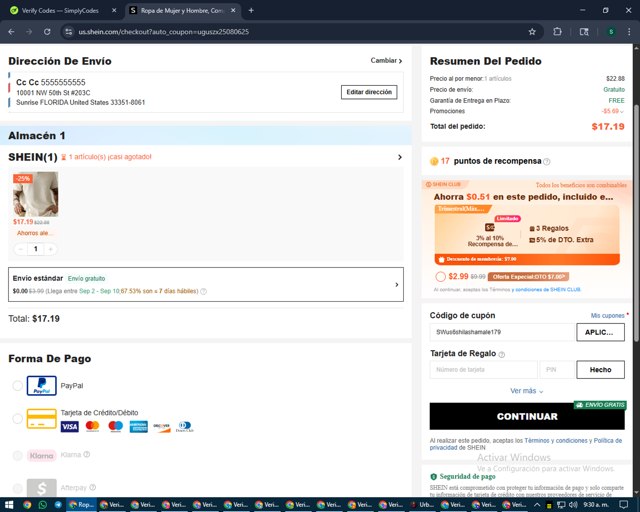The width and height of the screenshot is (640, 512).
Task: Click the CONTINUAR button
Action: 527,416
